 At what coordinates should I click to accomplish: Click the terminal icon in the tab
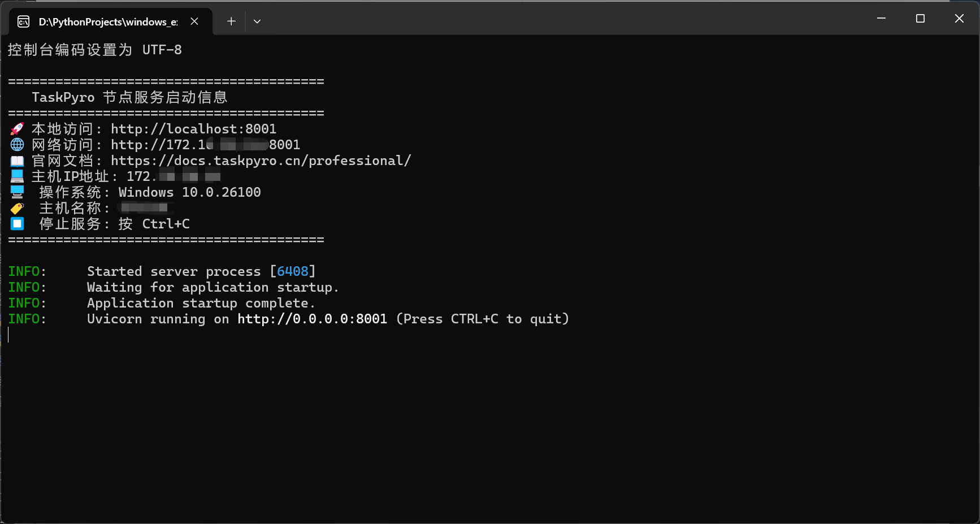coord(23,21)
